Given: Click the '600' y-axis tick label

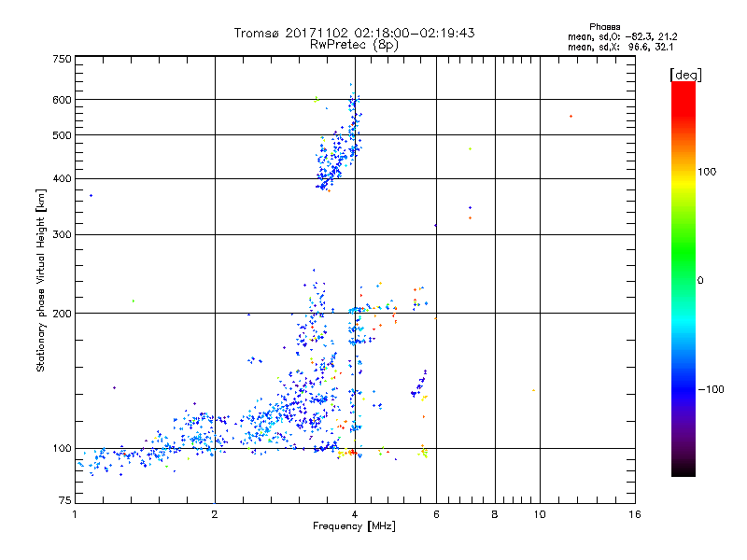Looking at the screenshot, I should 62,100.
